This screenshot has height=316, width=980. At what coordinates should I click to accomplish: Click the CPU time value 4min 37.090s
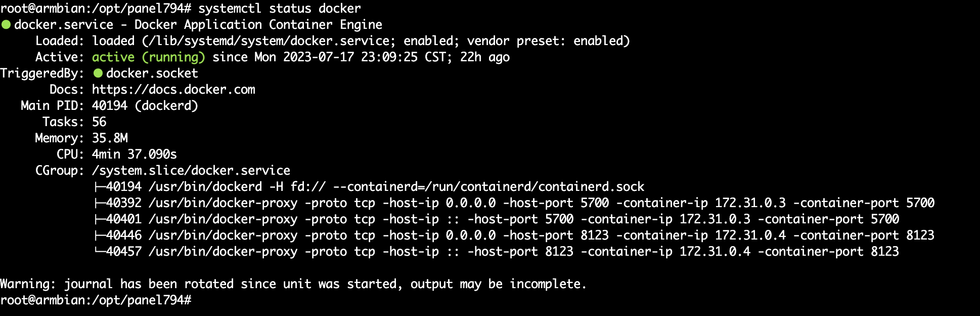click(135, 154)
